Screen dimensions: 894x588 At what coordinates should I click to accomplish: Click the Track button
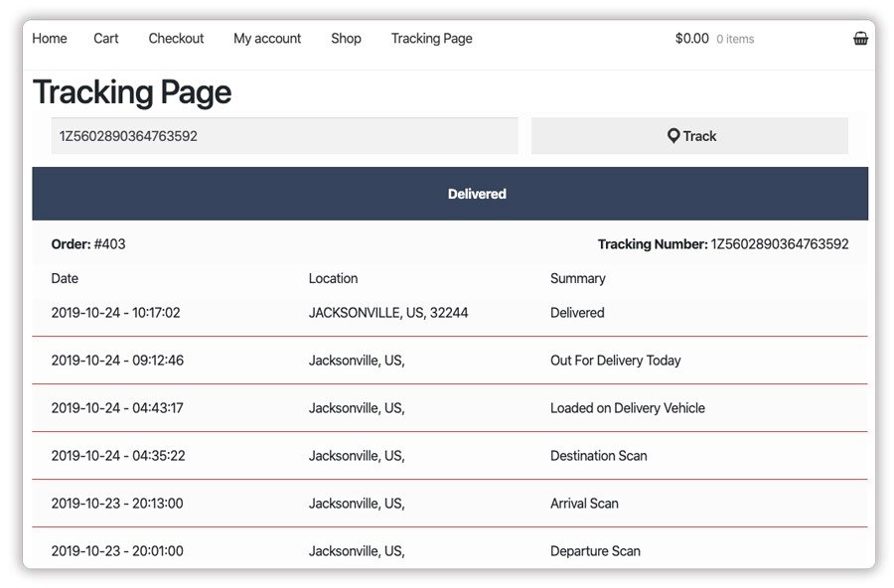coord(690,136)
